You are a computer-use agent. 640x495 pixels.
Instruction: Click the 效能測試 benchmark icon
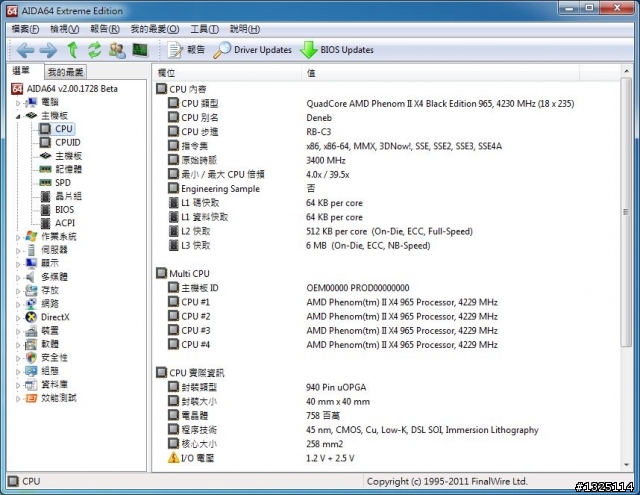pos(31,398)
